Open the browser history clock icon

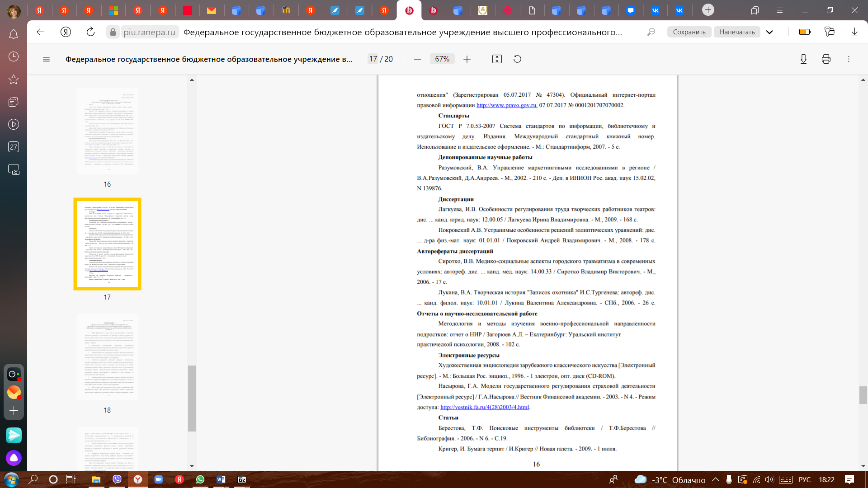[14, 56]
